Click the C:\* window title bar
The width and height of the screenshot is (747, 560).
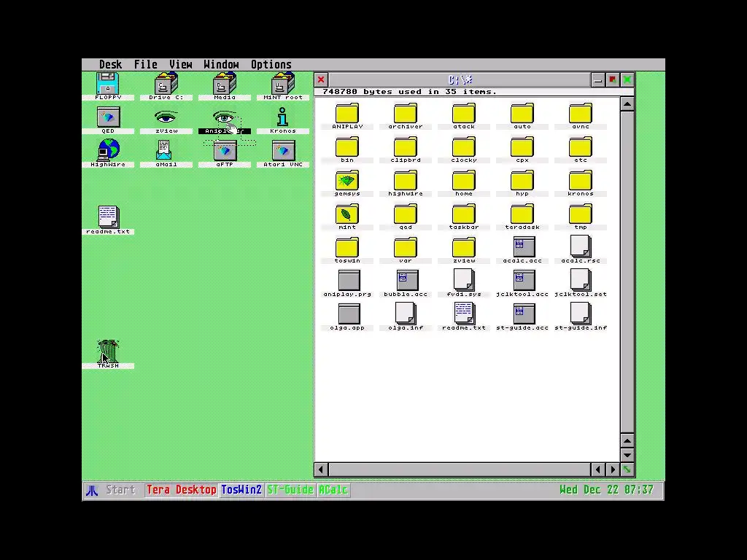pyautogui.click(x=460, y=80)
